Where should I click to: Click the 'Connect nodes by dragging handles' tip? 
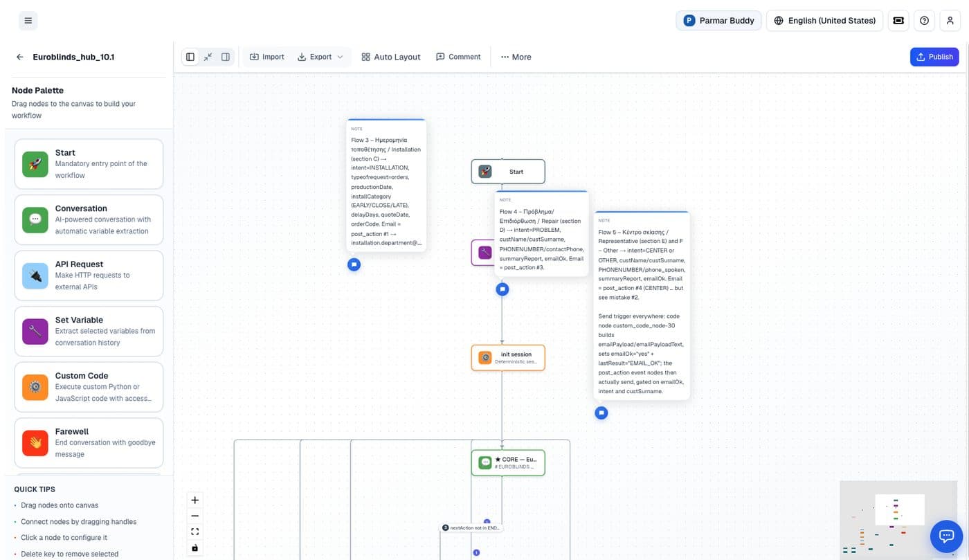point(78,521)
